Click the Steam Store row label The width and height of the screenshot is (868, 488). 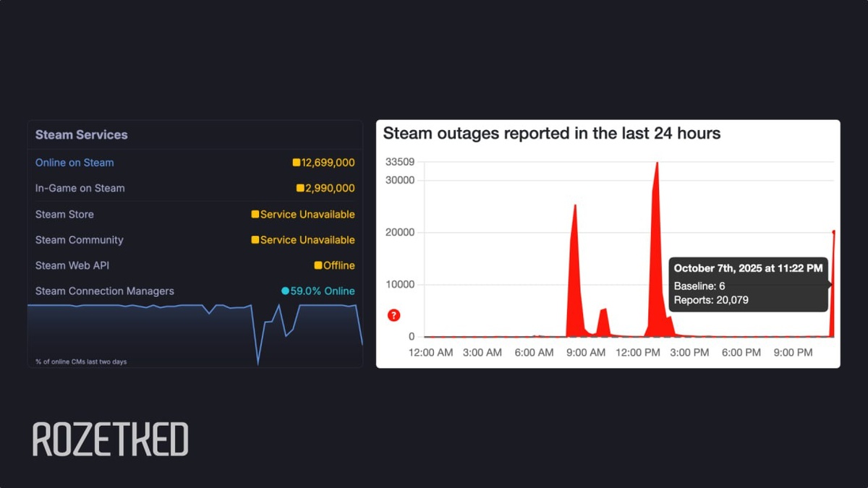click(64, 214)
